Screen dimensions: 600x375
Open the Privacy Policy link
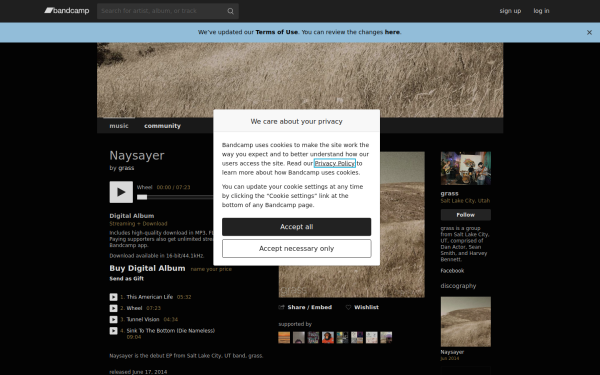pos(335,163)
